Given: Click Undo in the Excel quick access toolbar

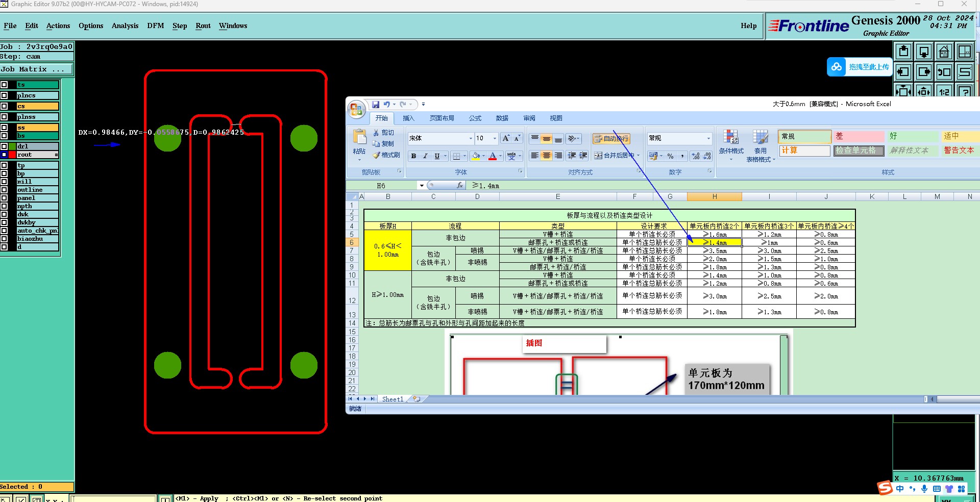Looking at the screenshot, I should (x=387, y=105).
